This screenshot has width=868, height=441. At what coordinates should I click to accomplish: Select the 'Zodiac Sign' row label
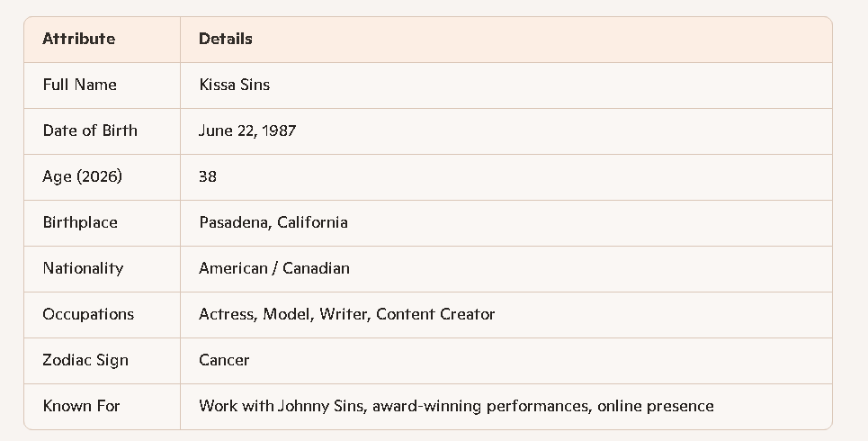85,360
